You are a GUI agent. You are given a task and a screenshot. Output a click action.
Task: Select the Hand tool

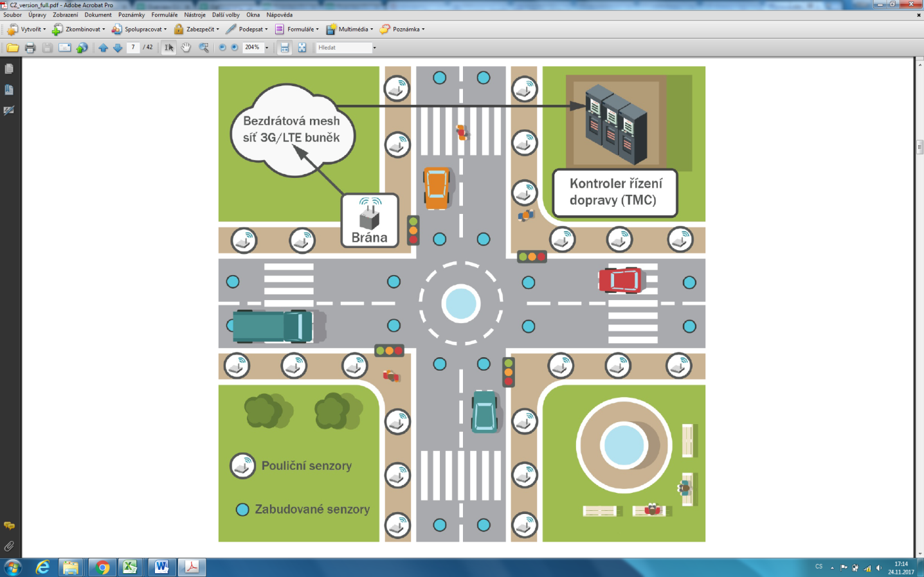[x=186, y=48]
